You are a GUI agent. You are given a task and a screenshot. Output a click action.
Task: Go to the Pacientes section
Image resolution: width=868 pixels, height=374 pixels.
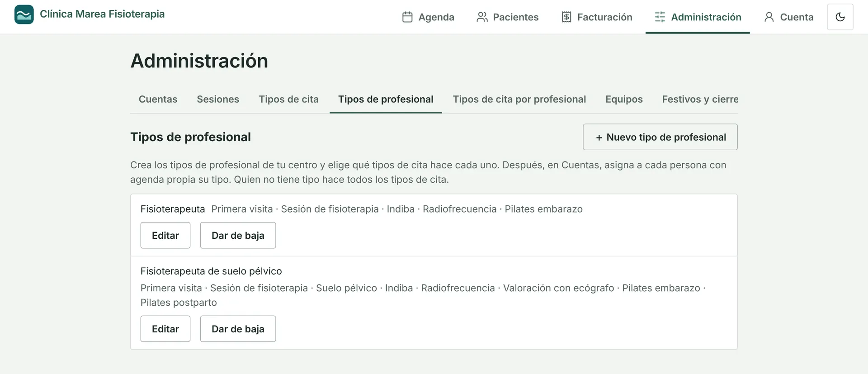[x=508, y=17]
